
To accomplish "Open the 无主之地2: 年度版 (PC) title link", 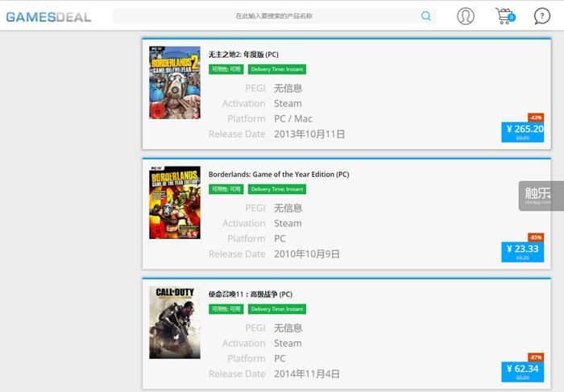I will 243,55.
